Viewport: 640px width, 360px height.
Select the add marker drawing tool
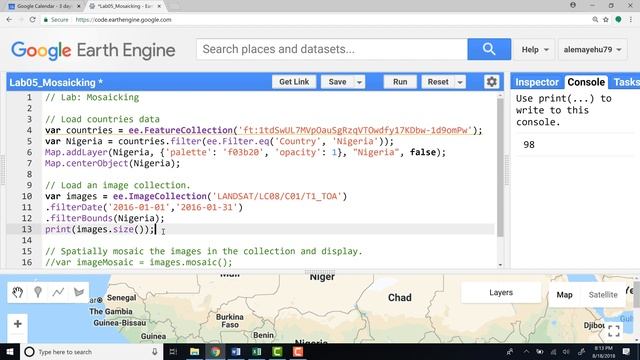point(38,292)
